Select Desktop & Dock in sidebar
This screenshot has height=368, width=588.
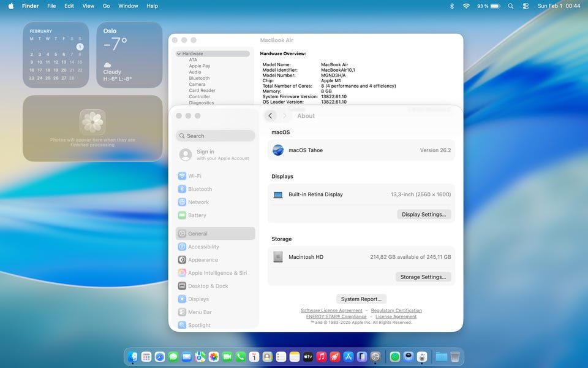pyautogui.click(x=208, y=286)
